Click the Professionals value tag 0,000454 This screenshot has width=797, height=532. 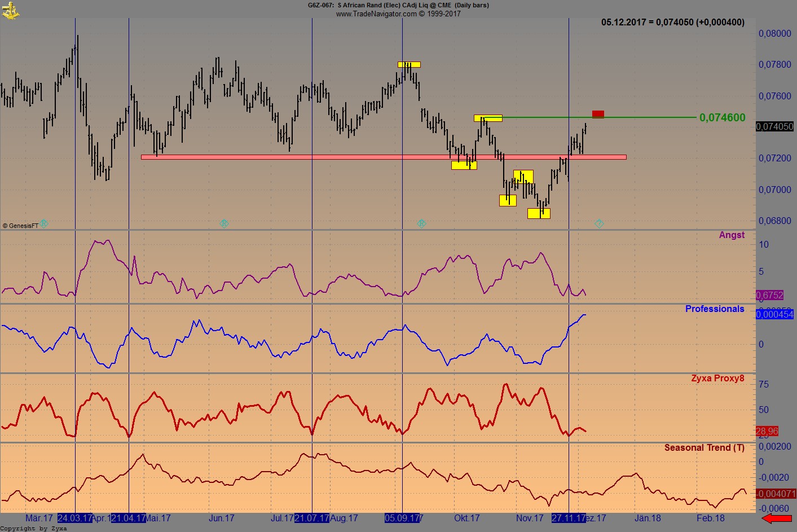pyautogui.click(x=775, y=314)
